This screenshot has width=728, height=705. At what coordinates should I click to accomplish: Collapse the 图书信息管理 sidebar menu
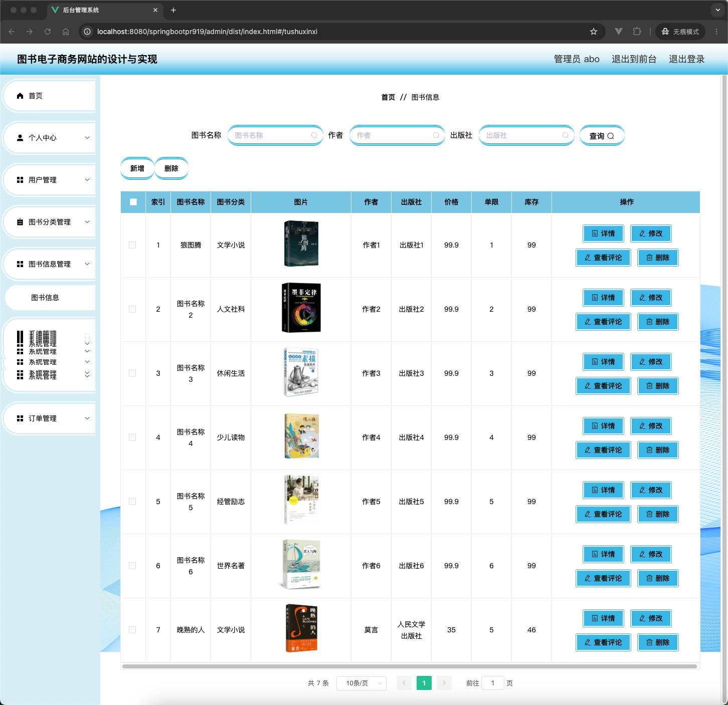50,264
